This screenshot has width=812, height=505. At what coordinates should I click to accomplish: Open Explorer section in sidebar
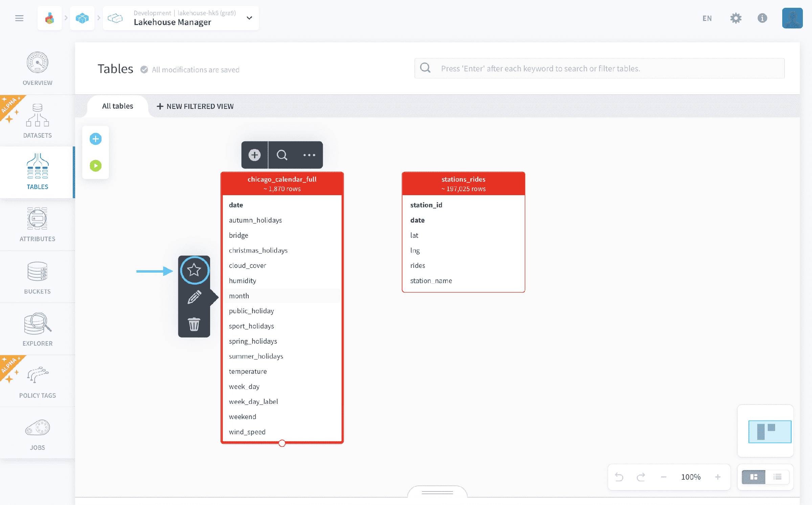click(x=38, y=329)
